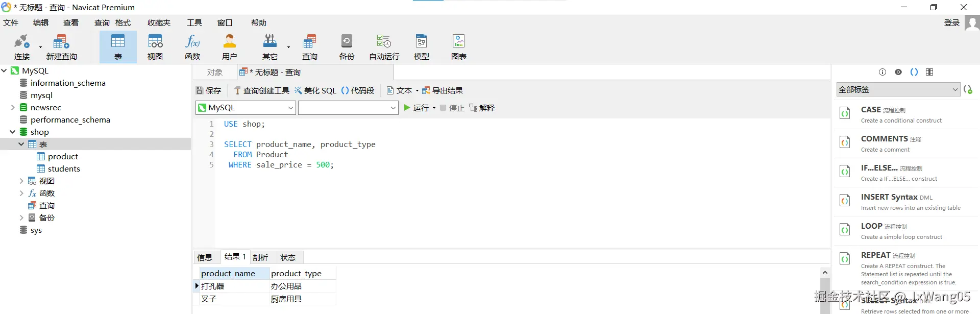
Task: Click the column layout icon in right panel
Action: coord(929,72)
